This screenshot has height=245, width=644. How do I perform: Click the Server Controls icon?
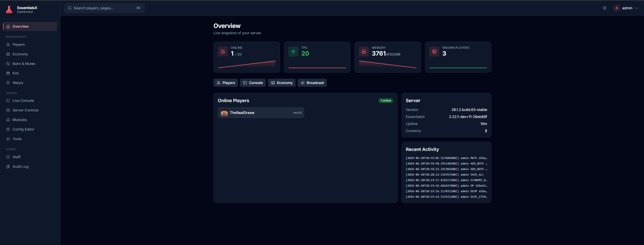[x=8, y=110]
